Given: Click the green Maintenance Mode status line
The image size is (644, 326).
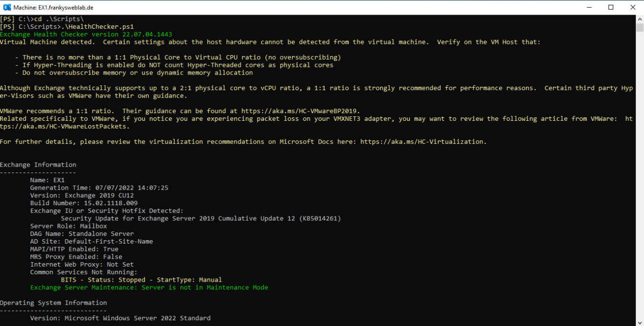Looking at the screenshot, I should (149, 288).
